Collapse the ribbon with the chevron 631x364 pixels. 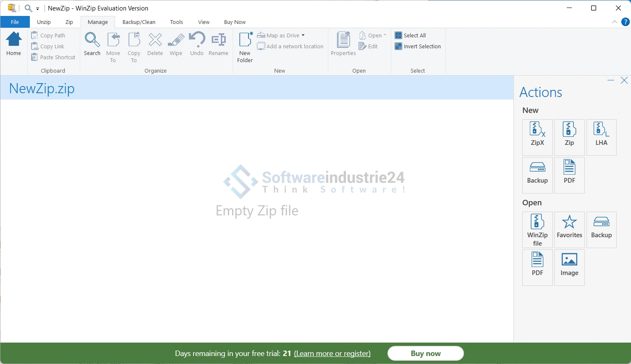(615, 22)
